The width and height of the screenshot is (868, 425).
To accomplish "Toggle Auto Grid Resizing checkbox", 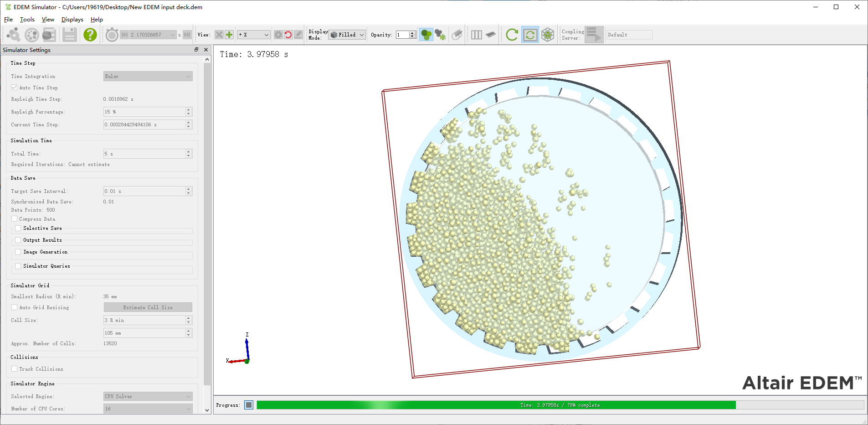I will [x=15, y=307].
